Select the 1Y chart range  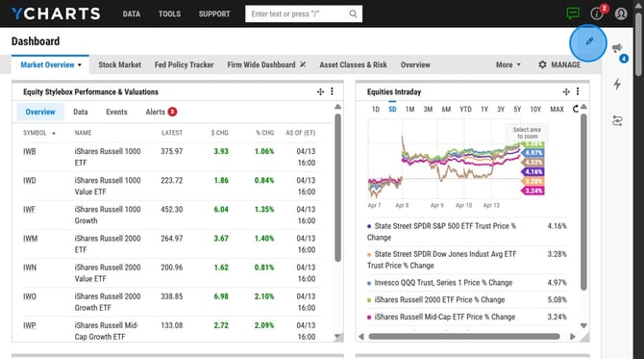[x=484, y=109]
